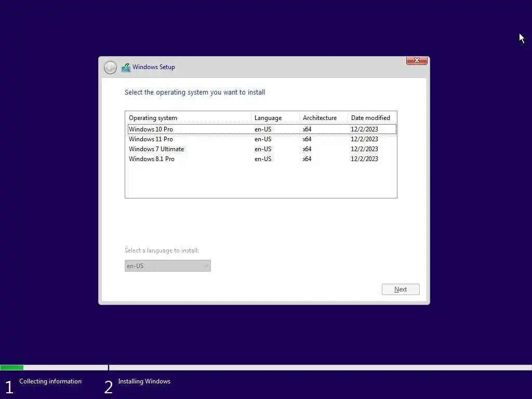The height and width of the screenshot is (399, 532).
Task: Click the Operating system column header
Action: pyautogui.click(x=188, y=118)
